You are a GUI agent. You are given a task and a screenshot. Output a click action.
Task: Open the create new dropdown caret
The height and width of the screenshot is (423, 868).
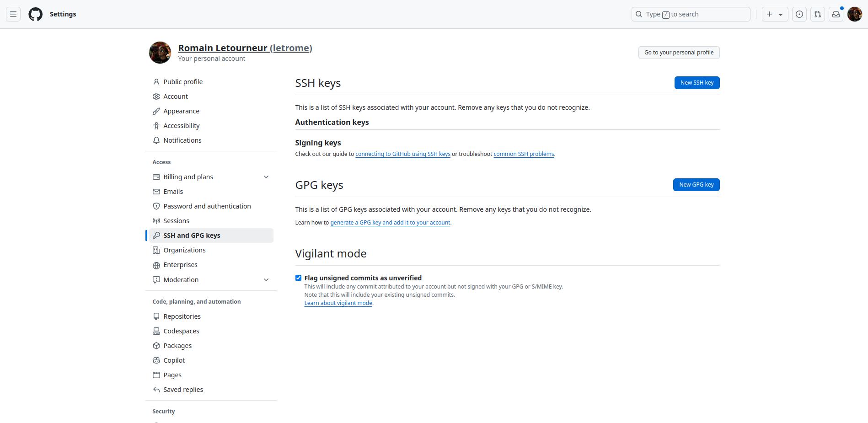tap(780, 14)
